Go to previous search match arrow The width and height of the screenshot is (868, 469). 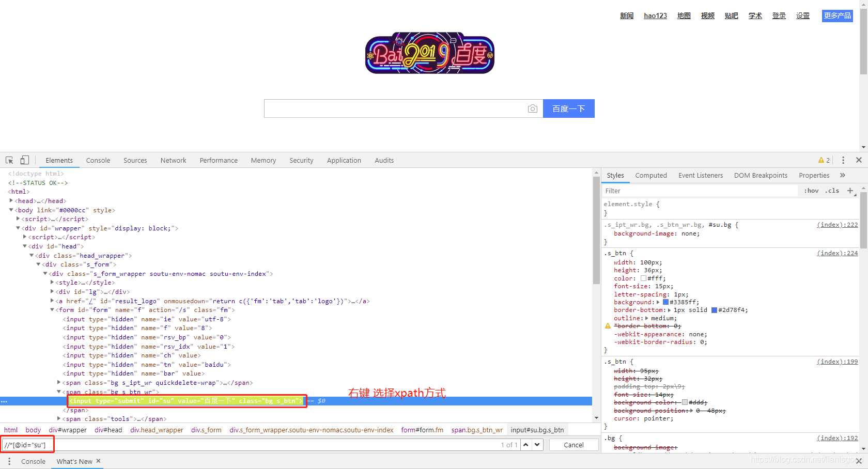(526, 445)
